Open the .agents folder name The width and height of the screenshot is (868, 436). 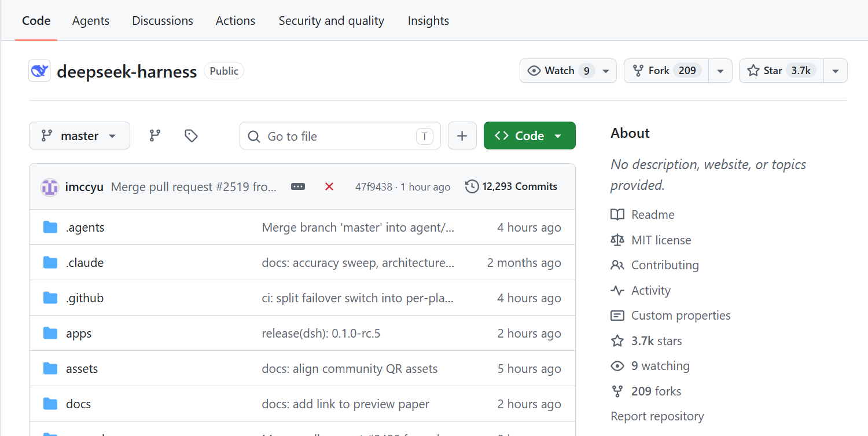tap(85, 228)
